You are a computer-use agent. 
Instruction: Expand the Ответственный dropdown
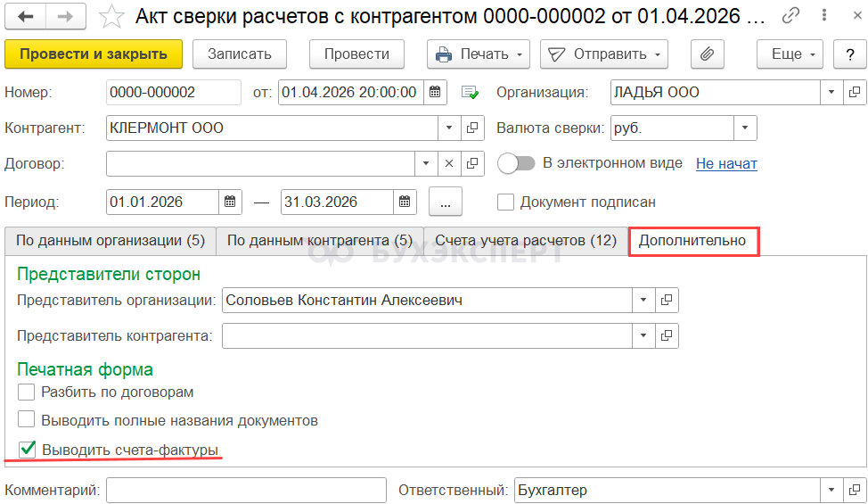click(x=831, y=490)
